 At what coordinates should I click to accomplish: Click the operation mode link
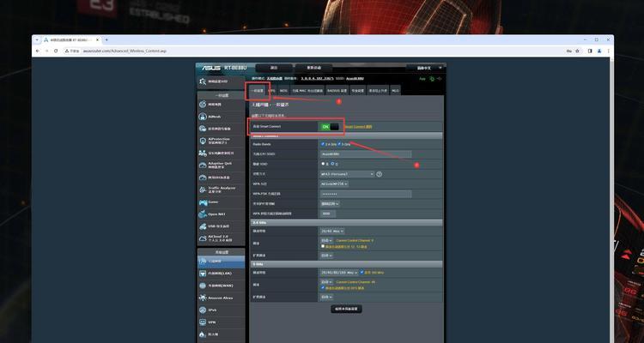tap(274, 78)
